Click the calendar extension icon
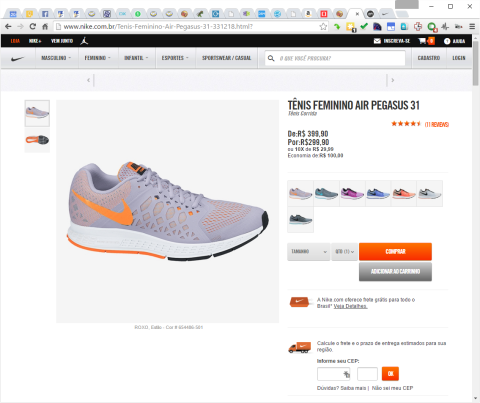The height and width of the screenshot is (403, 480). point(391,27)
